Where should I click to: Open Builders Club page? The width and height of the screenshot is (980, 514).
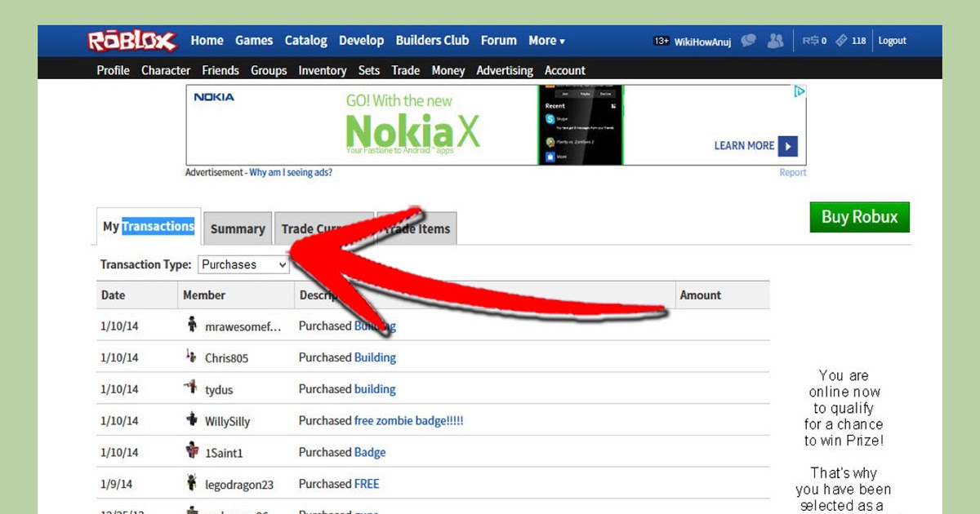tap(432, 40)
